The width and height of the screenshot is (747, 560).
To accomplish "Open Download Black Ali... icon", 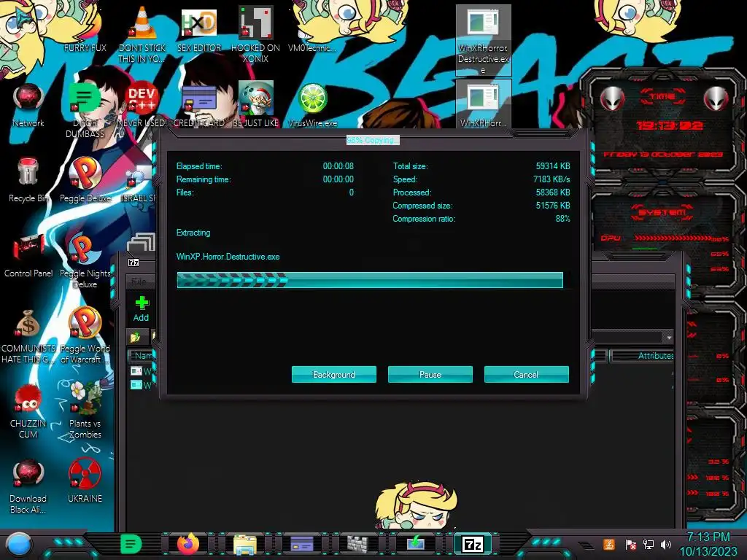I will 28,486.
